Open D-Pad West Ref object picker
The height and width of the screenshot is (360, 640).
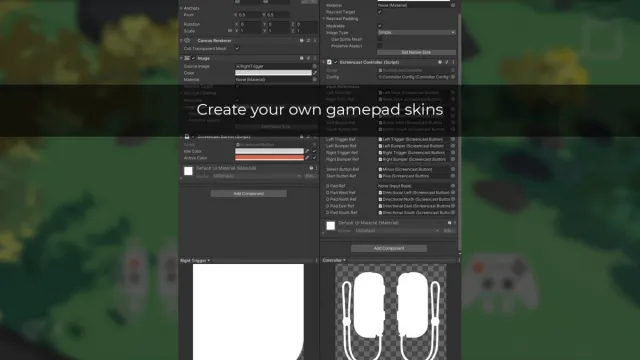pos(453,193)
